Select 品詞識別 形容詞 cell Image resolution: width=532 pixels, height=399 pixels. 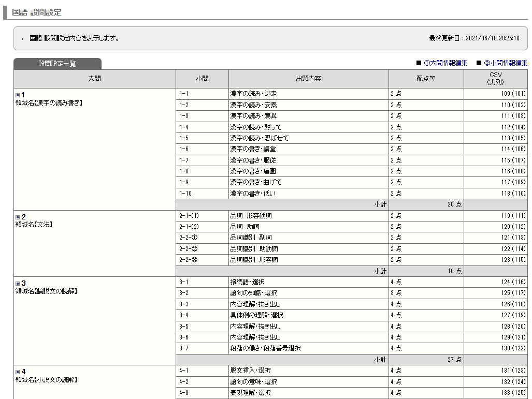308,260
